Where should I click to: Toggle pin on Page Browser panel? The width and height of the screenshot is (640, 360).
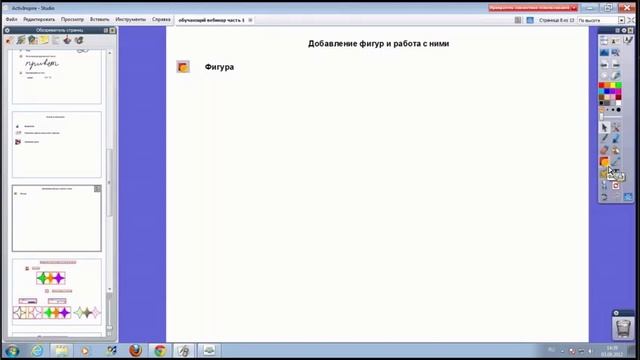pos(106,30)
